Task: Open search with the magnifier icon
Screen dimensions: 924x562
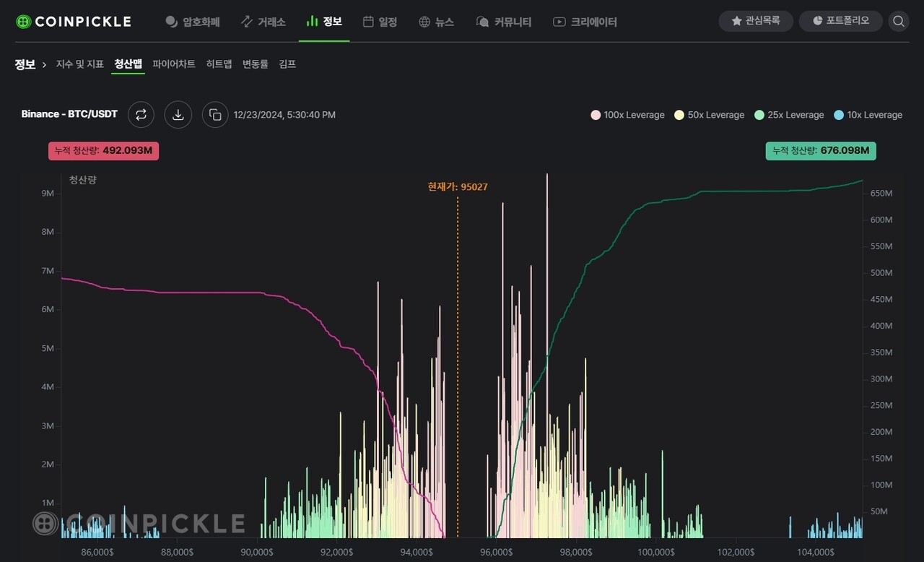Action: tap(899, 21)
